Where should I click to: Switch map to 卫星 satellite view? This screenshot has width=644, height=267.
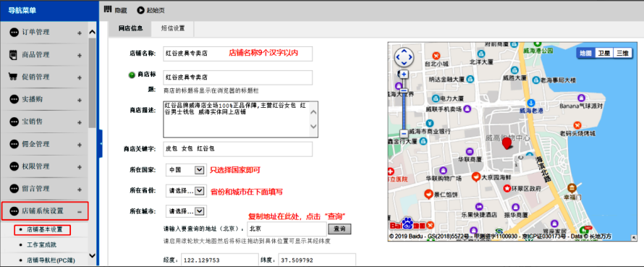tap(603, 54)
